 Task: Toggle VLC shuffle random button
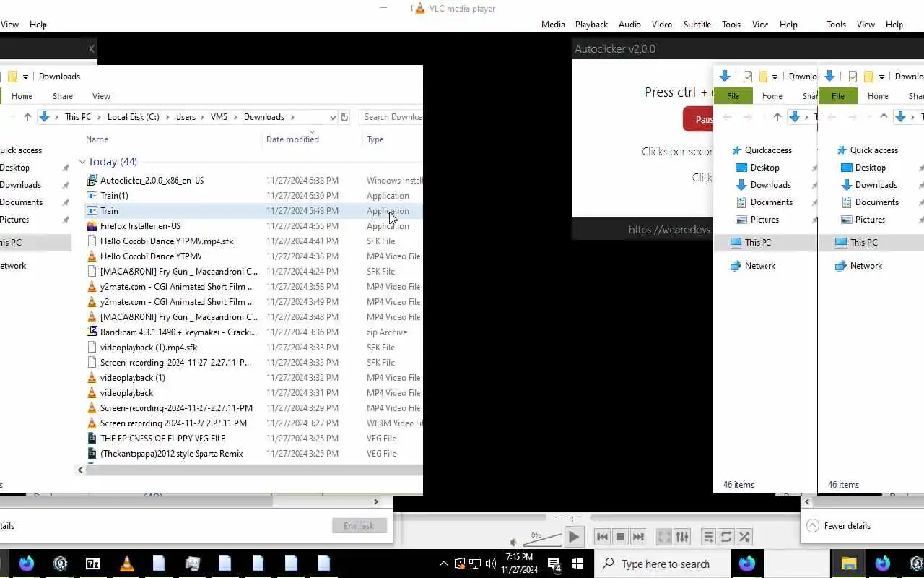(x=744, y=537)
